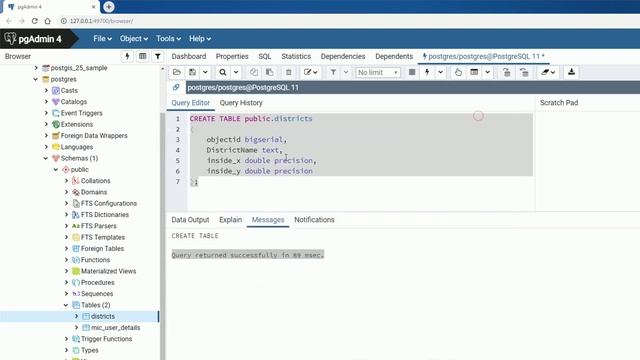Open the Explain options dropdown arrow
Screen dimensions: 640x360
[x=487, y=72]
